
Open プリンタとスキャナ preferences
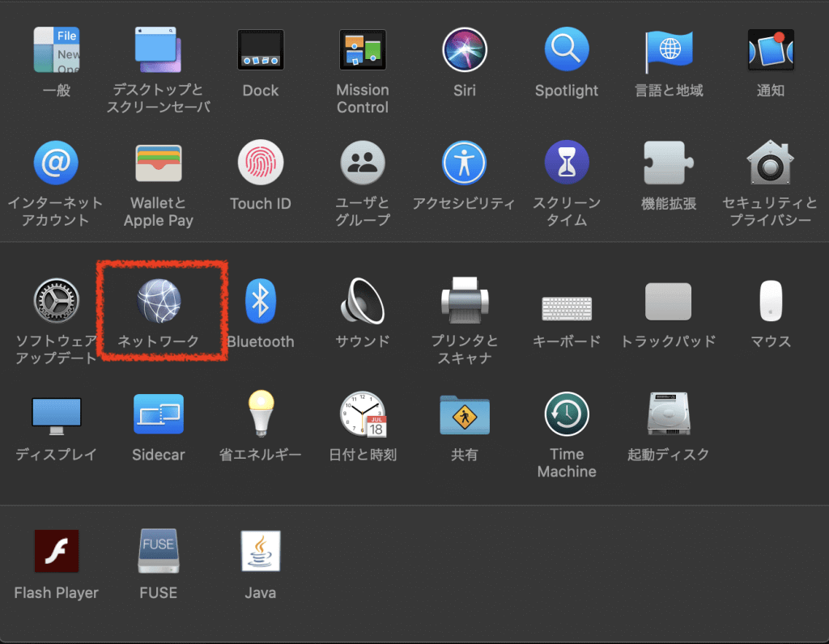click(x=464, y=300)
